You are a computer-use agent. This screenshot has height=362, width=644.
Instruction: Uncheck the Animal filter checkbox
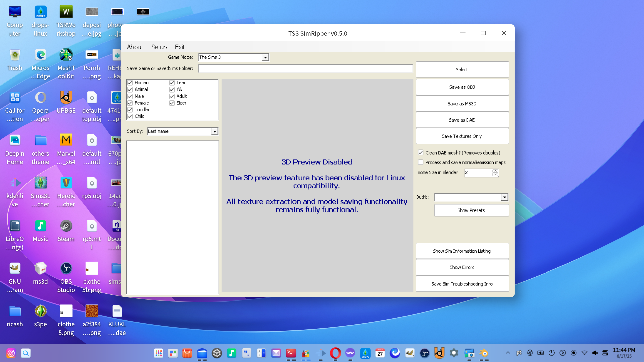click(x=130, y=89)
